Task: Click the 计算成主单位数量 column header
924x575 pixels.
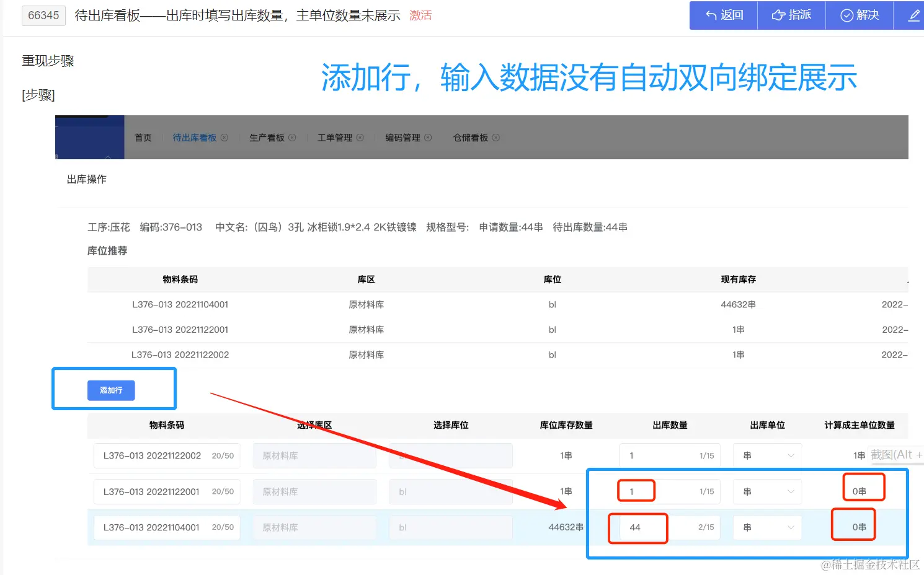Action: pyautogui.click(x=860, y=425)
